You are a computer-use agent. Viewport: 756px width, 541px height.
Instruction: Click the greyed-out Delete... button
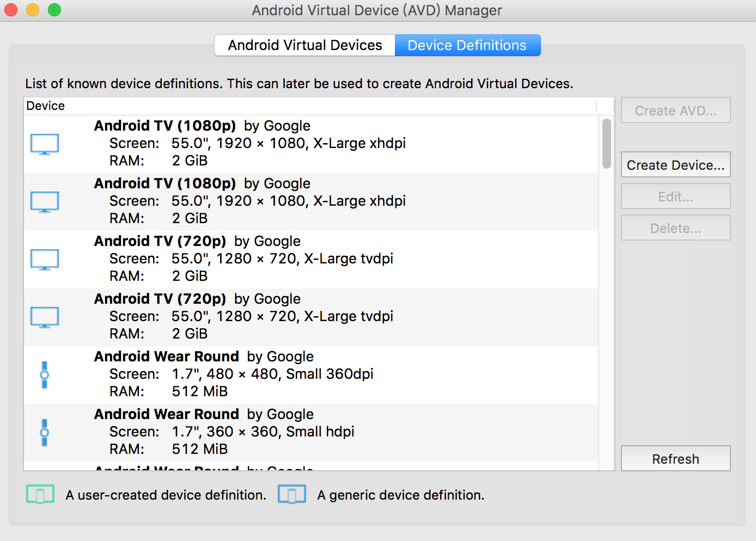click(675, 228)
